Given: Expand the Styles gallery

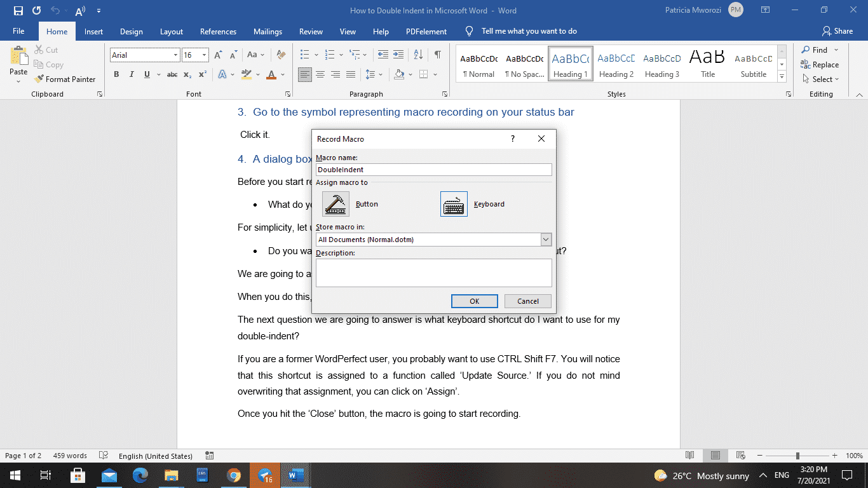Looking at the screenshot, I should (x=782, y=77).
